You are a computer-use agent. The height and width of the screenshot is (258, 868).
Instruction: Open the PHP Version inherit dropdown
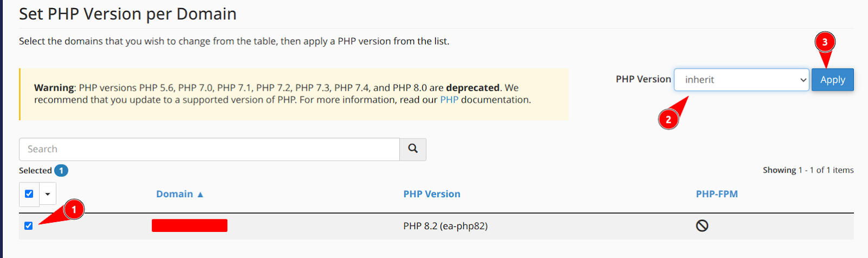coord(741,80)
